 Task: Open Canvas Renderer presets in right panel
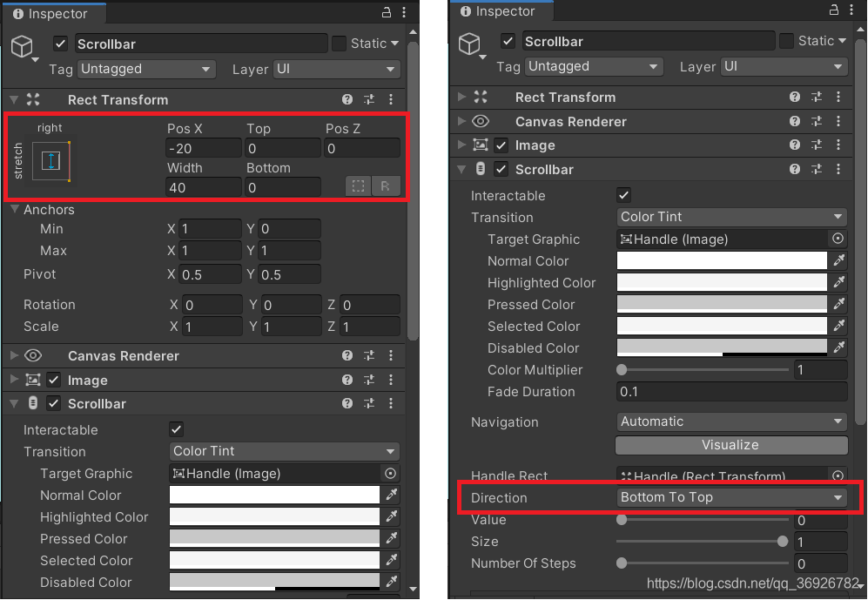pos(817,121)
